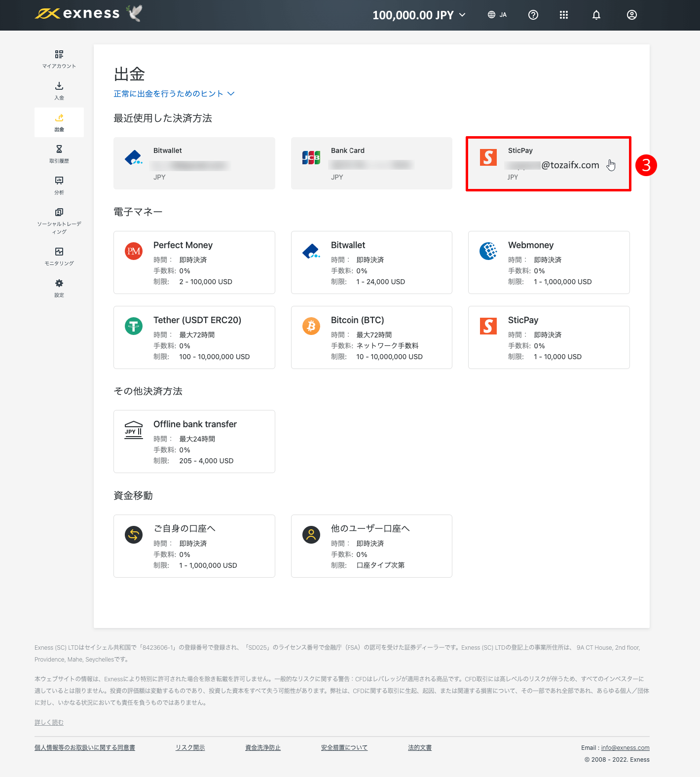
Task: Open the 詳しく読む link
Action: pos(49,723)
